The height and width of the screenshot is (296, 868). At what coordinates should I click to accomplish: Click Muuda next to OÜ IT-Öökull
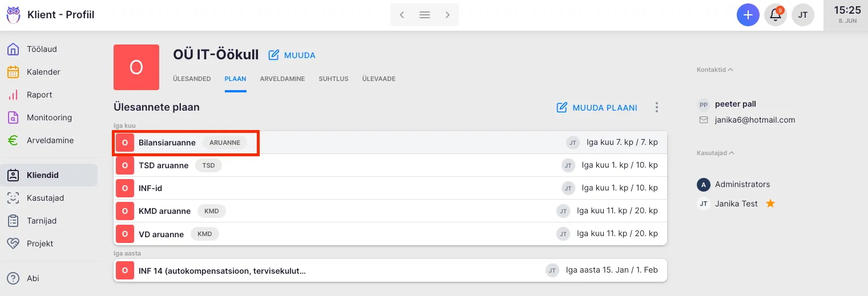pyautogui.click(x=292, y=55)
